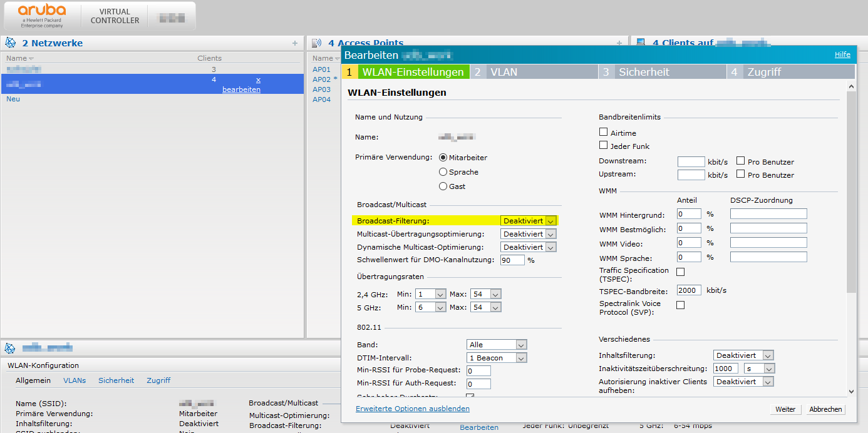Open Multicast-Übertragungsoptimierung dropdown

tap(529, 234)
